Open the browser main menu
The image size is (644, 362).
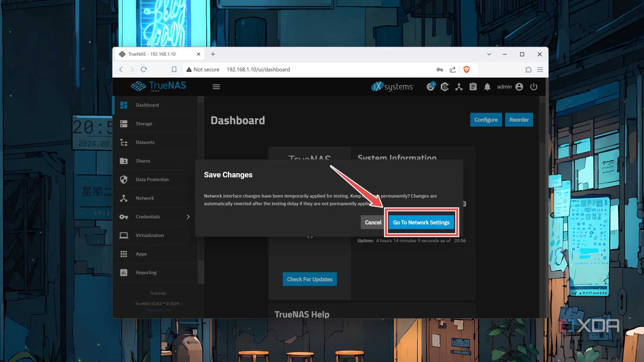pos(540,69)
